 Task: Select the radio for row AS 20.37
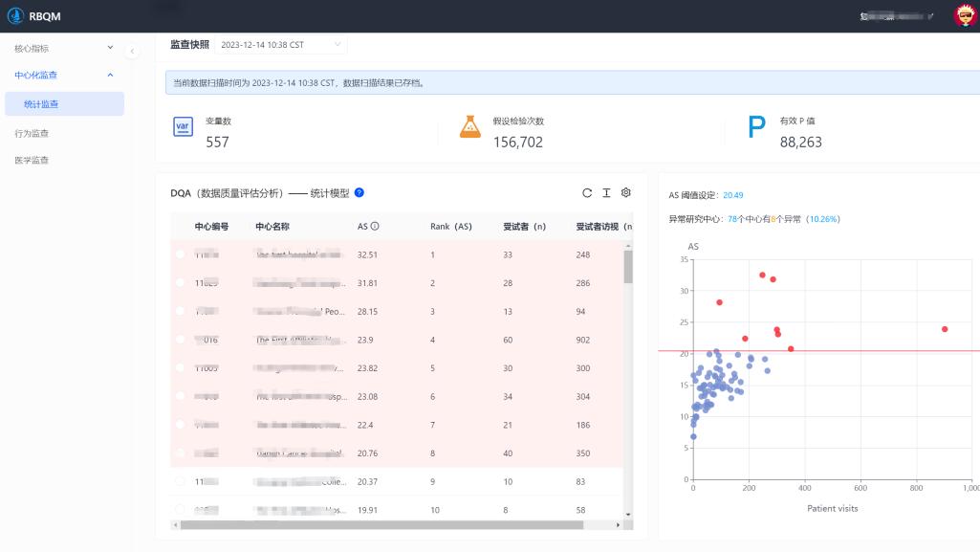180,481
